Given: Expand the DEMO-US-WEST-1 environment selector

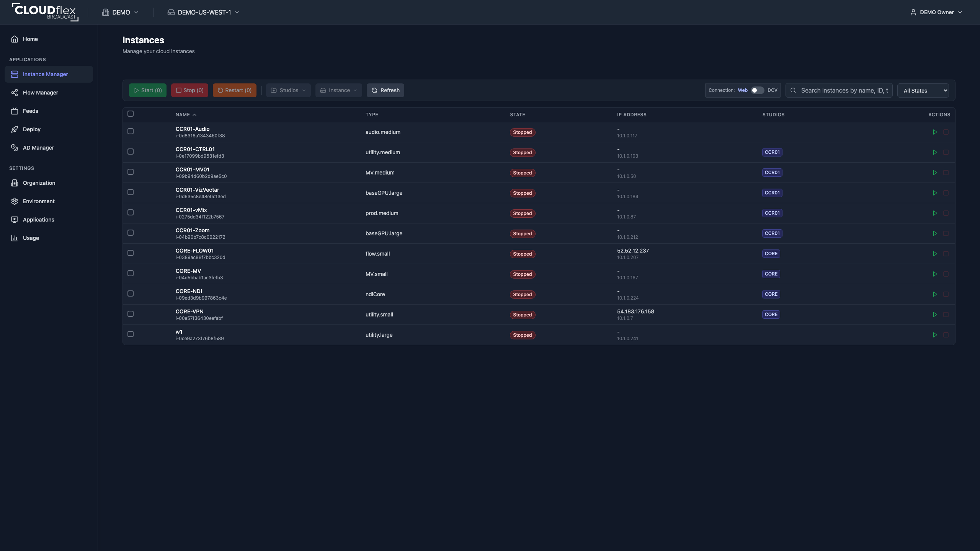Looking at the screenshot, I should point(203,12).
